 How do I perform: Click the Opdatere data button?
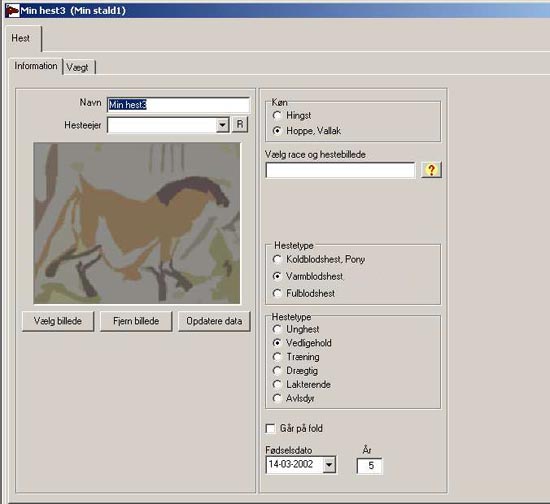(x=214, y=321)
